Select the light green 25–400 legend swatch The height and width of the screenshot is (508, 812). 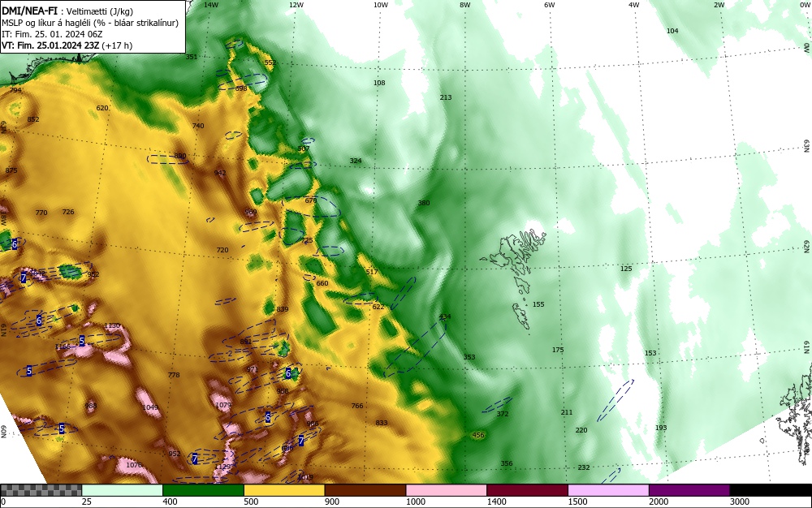(123, 490)
